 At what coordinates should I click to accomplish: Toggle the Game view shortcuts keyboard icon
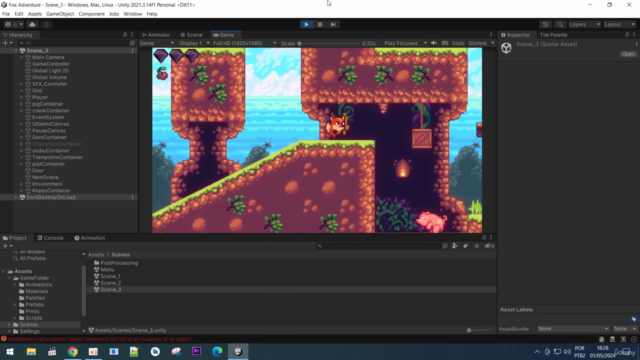coord(445,43)
